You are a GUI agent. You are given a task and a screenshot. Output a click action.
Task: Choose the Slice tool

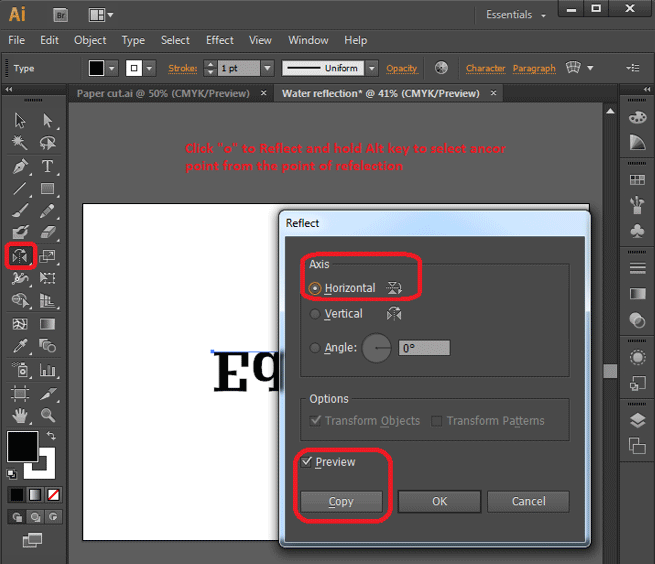pyautogui.click(x=48, y=393)
